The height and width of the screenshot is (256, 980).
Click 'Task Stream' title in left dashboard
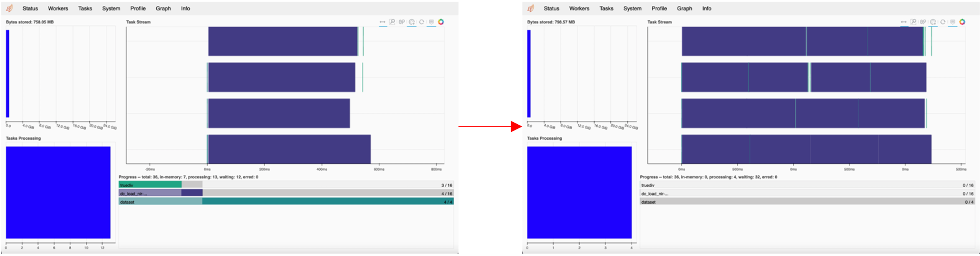point(138,22)
